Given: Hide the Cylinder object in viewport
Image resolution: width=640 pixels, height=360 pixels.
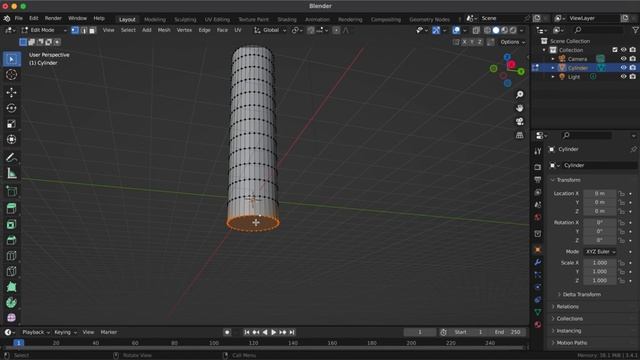Looking at the screenshot, I should pyautogui.click(x=623, y=68).
